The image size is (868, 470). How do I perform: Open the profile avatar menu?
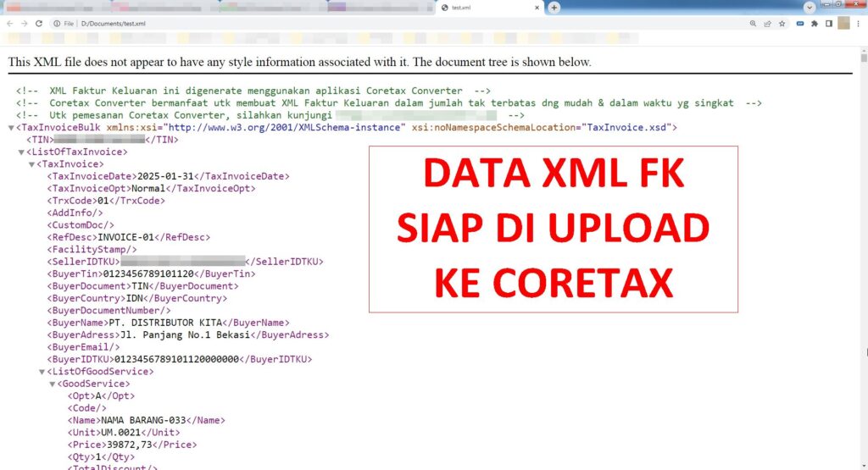[x=843, y=23]
